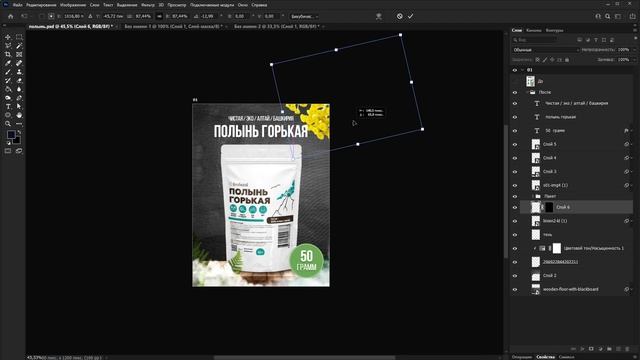Click the horizontal canvas scrollbar
640x360 pixels.
[x=304, y=358]
